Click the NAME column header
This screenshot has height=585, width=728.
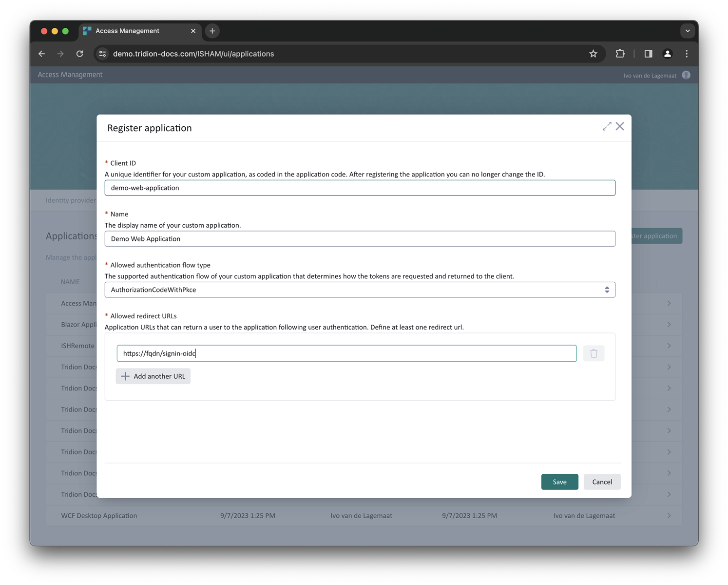[70, 282]
